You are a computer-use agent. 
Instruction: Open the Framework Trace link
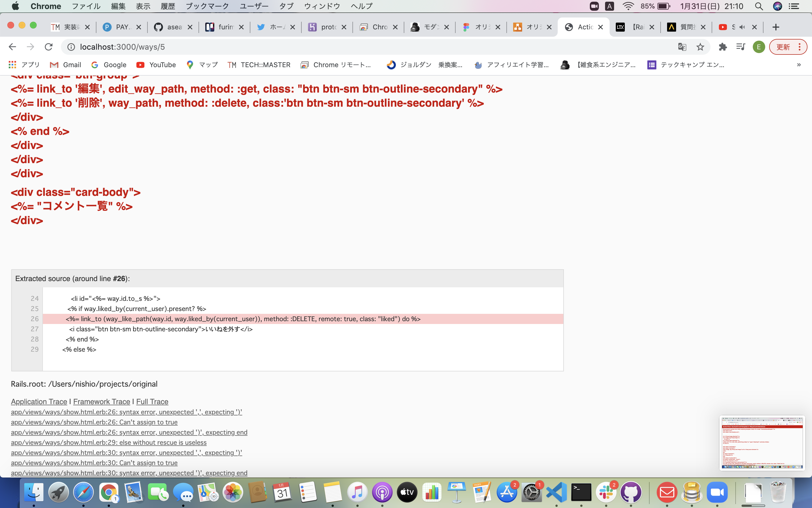point(101,402)
